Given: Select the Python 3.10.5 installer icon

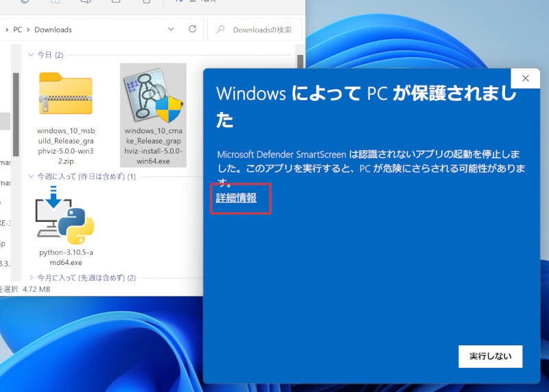Looking at the screenshot, I should pyautogui.click(x=65, y=215).
